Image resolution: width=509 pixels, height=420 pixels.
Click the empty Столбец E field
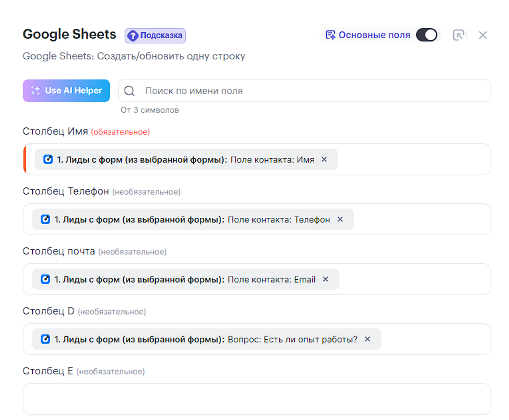point(257,399)
